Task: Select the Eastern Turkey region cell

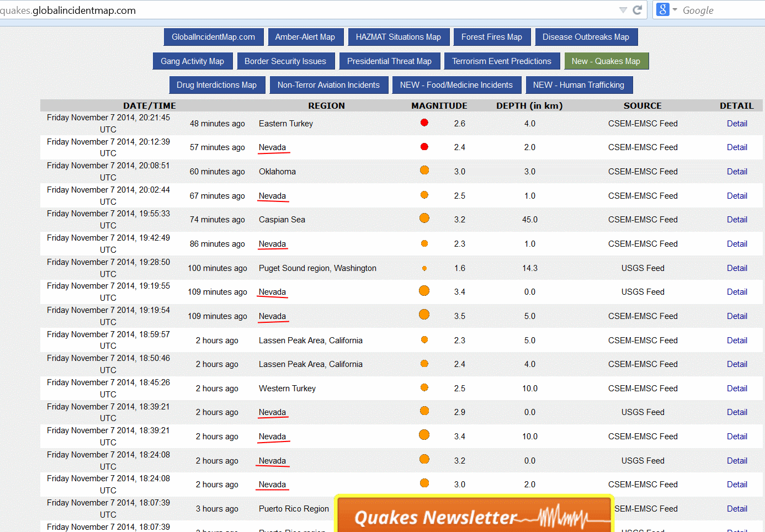Action: (x=286, y=124)
